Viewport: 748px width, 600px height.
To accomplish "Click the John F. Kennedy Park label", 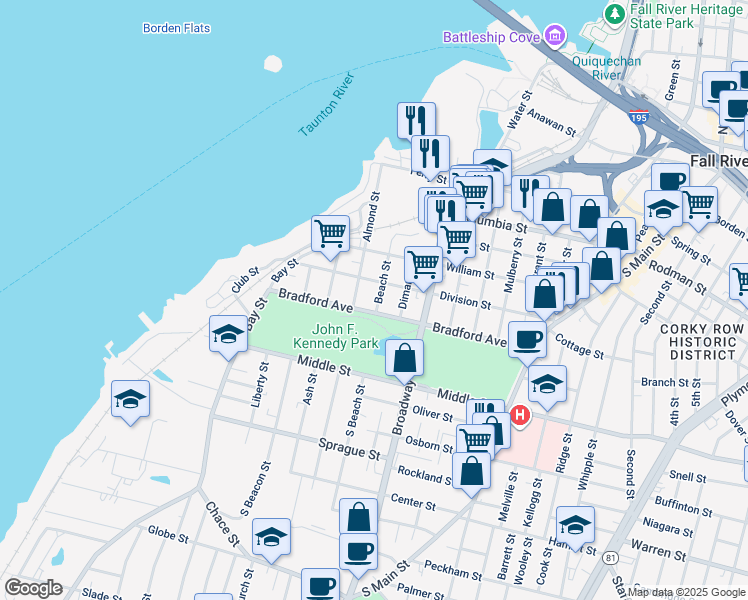I will tap(335, 336).
